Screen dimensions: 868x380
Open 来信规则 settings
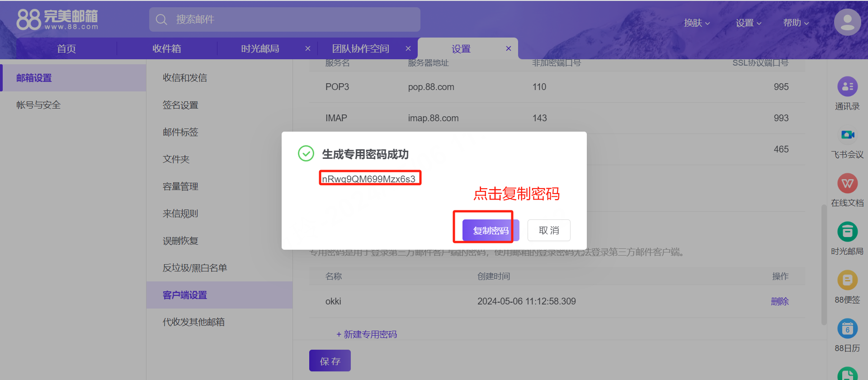219,214
